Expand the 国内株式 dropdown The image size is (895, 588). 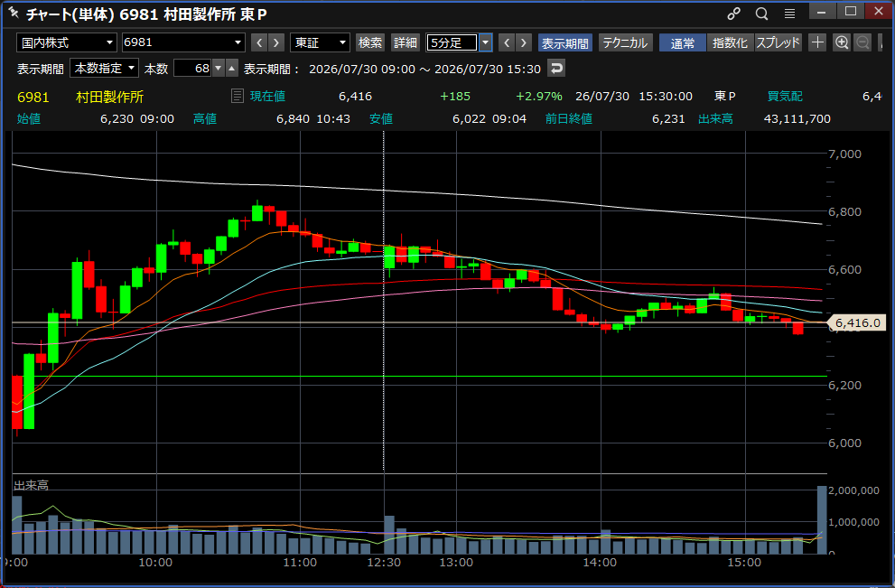click(x=67, y=42)
